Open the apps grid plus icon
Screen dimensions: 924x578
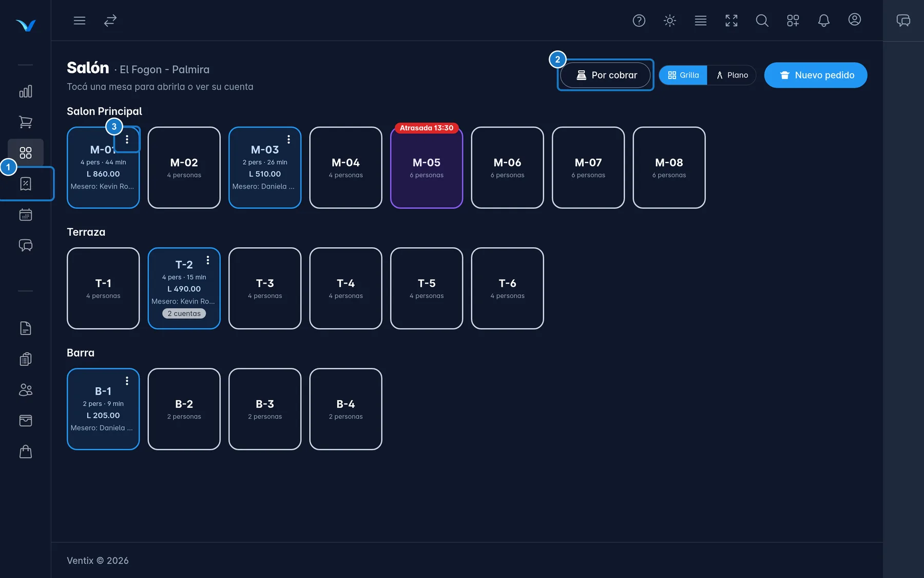793,21
